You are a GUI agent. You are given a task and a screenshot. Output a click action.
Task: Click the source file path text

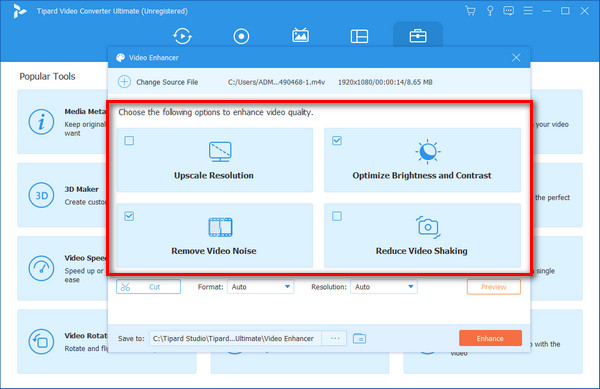[276, 82]
